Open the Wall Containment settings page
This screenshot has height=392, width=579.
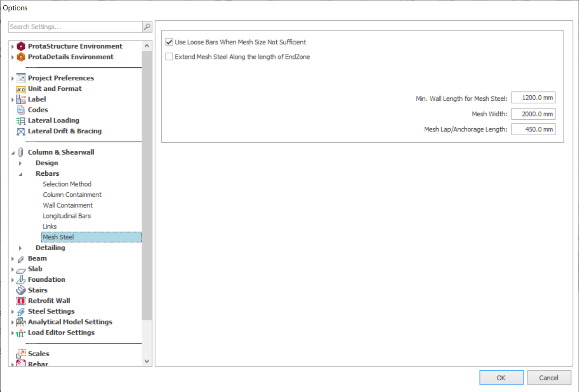[x=67, y=205]
